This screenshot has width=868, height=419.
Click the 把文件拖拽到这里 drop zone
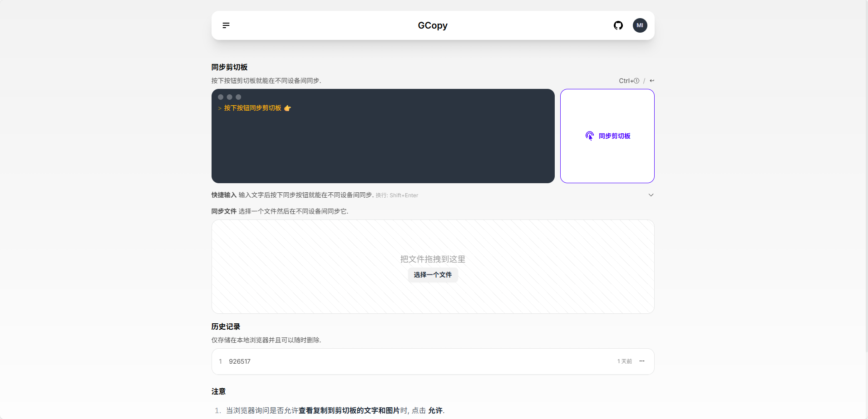(x=432, y=259)
